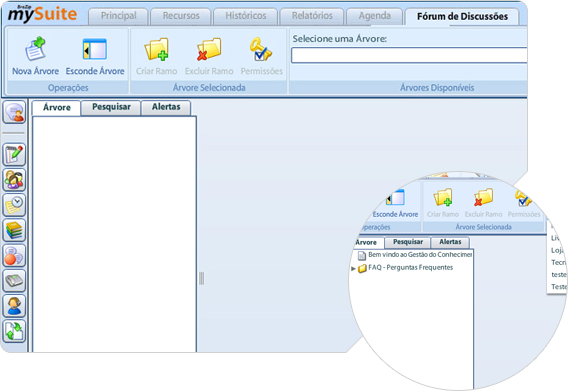568x391 pixels.
Task: Click the Excluir Ramo folder icon
Action: [209, 49]
